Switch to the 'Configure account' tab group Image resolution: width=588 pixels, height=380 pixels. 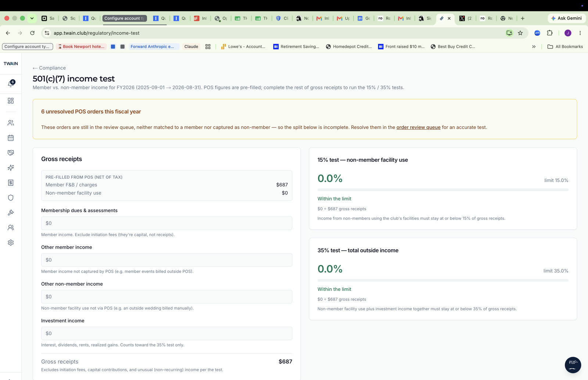coord(124,18)
